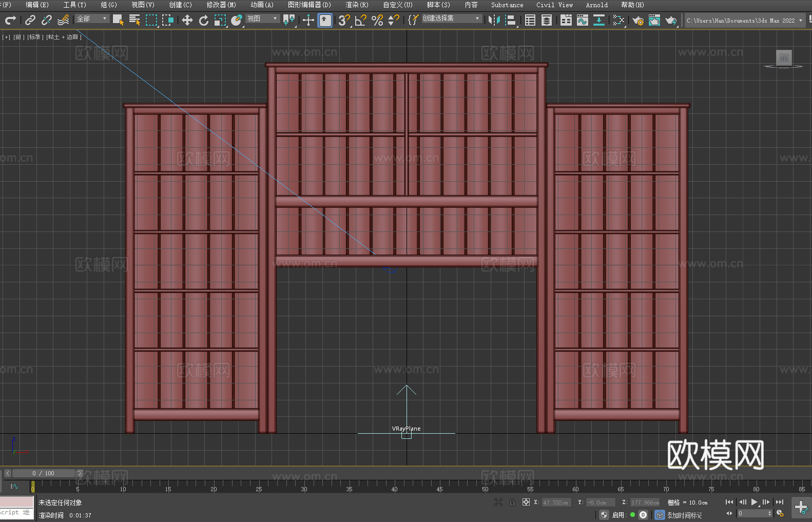Step time slider back with left arrow
This screenshot has width=812, height=522.
coord(8,473)
